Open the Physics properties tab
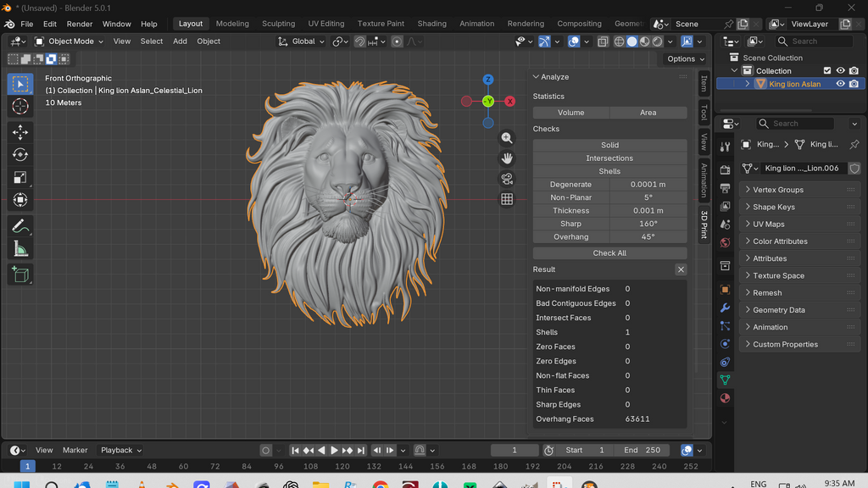868x488 pixels. point(726,344)
